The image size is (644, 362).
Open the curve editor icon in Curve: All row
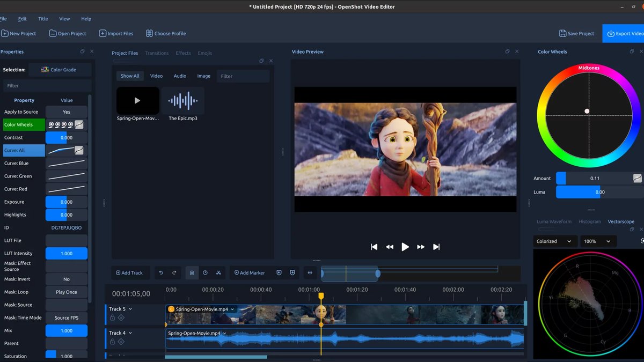click(79, 150)
